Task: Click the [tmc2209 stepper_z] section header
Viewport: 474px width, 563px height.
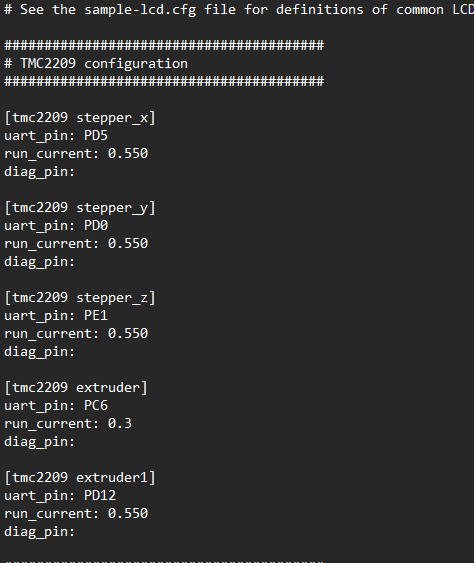Action: click(x=80, y=298)
